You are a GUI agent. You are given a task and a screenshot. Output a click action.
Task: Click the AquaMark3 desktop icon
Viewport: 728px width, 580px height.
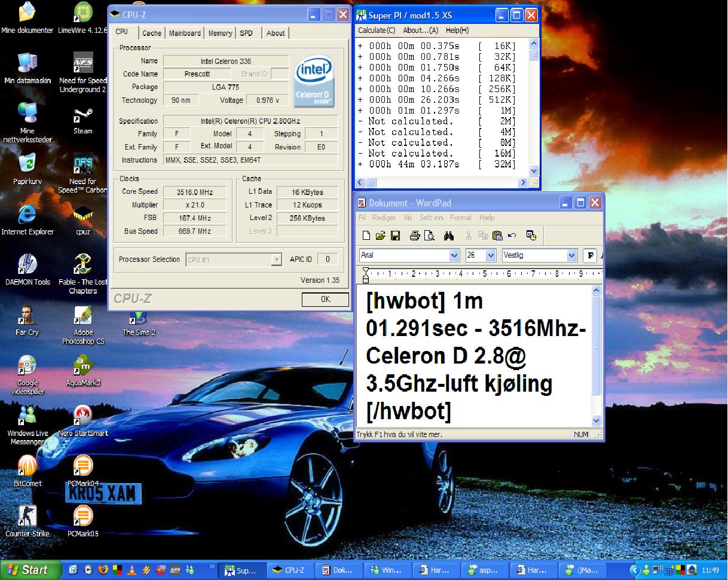coord(82,370)
